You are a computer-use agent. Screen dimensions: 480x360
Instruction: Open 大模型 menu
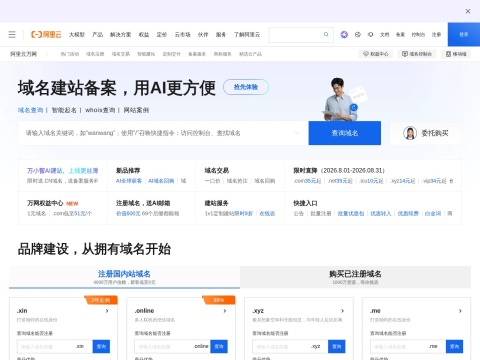[77, 34]
